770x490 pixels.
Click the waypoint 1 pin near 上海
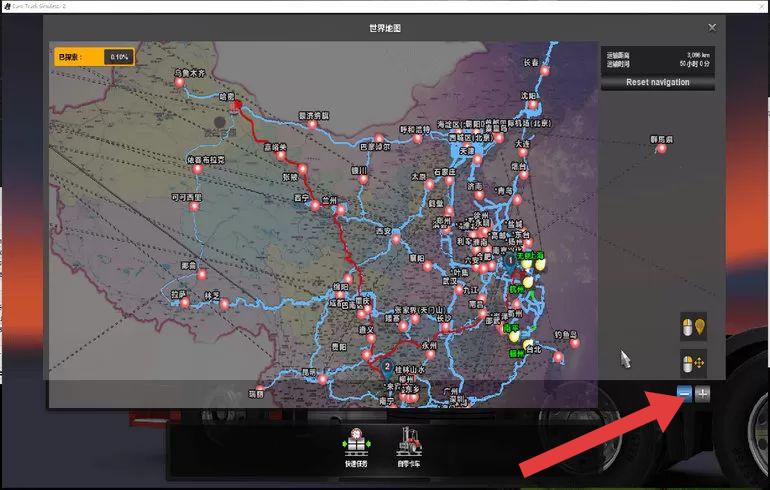(x=511, y=261)
